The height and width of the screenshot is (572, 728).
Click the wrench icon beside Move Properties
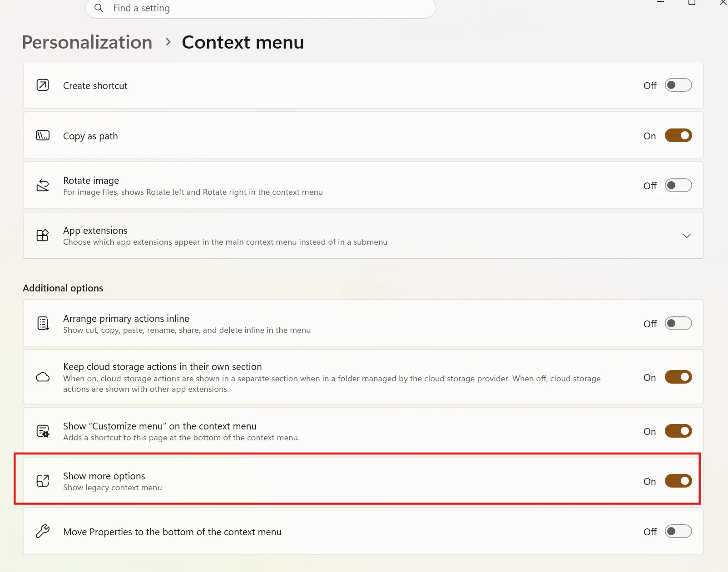tap(43, 531)
